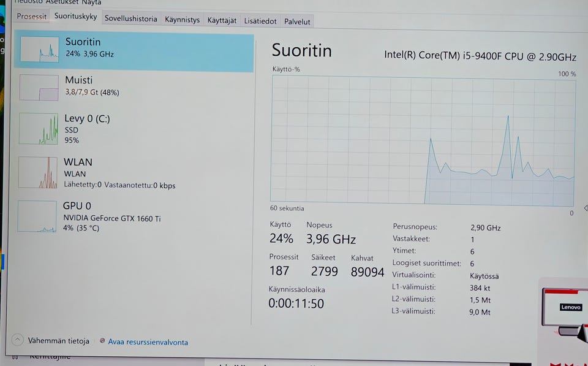The image size is (588, 366).
Task: Click the Käyttö value 24%
Action: (x=281, y=238)
